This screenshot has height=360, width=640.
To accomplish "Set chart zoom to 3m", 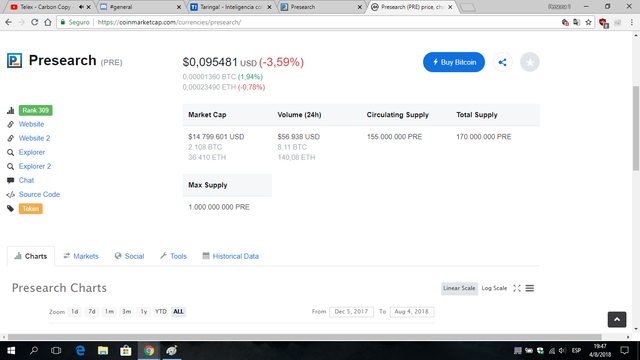I will [x=127, y=311].
